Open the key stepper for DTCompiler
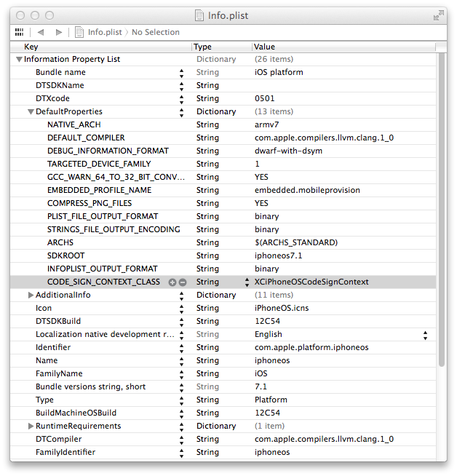 point(181,440)
